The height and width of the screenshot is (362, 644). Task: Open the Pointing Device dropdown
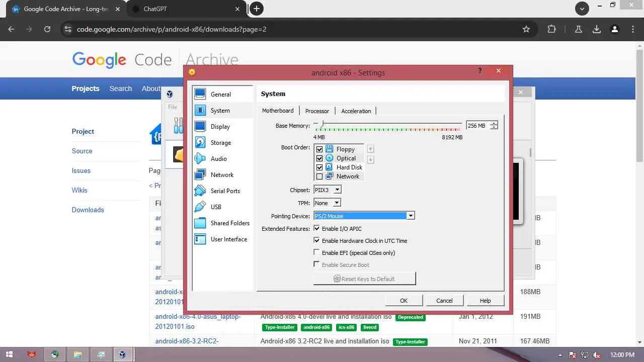(364, 216)
